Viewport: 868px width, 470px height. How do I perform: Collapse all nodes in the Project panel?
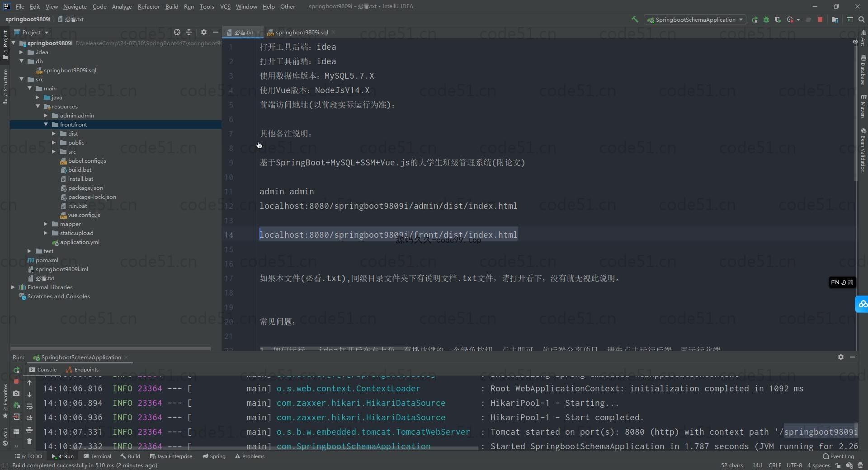(189, 32)
